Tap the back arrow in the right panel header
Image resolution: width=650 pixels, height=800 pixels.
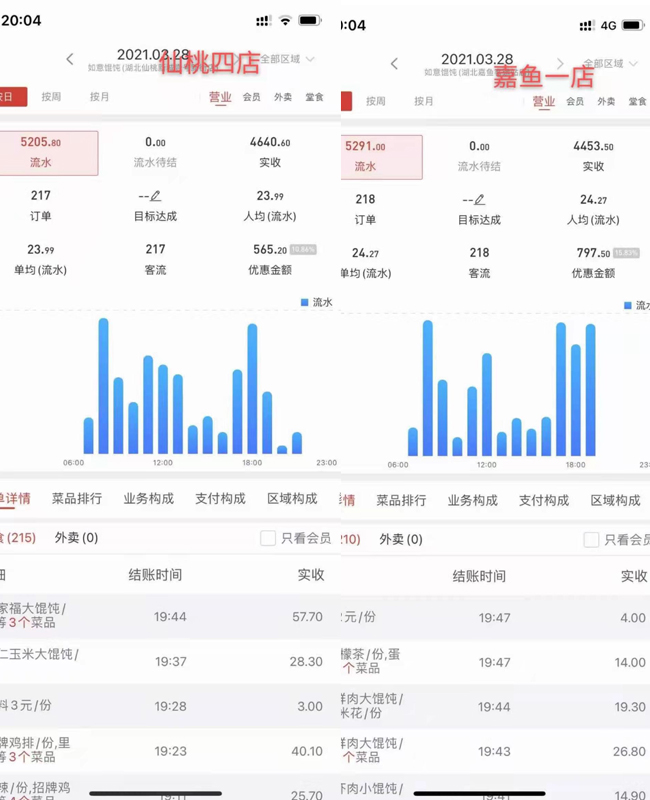click(x=394, y=64)
